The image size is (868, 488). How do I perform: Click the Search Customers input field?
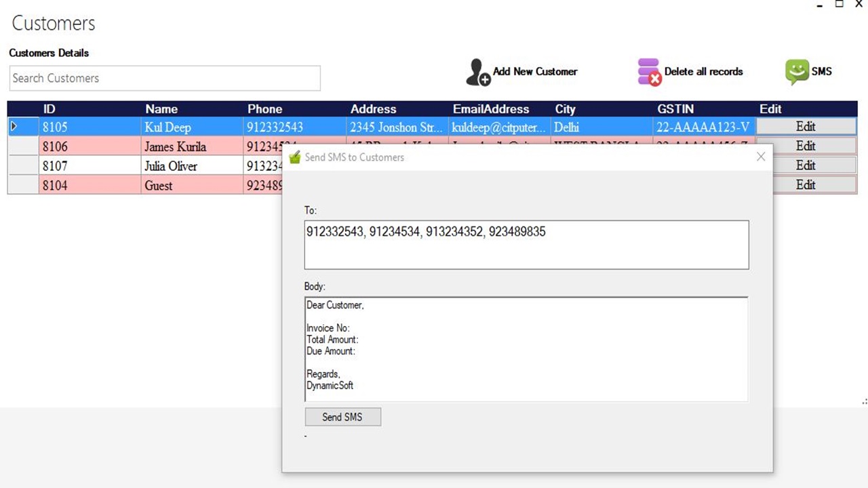pyautogui.click(x=164, y=78)
